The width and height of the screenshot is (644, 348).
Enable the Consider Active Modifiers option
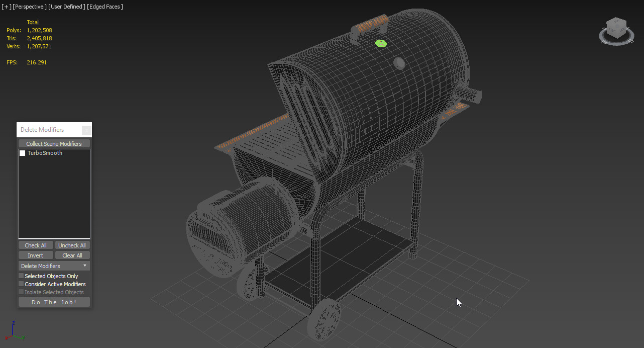(21, 284)
